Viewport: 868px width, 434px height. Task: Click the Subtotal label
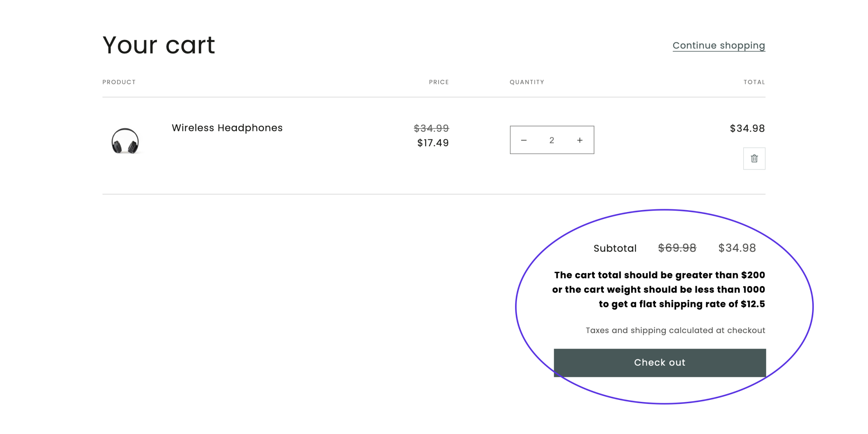615,248
